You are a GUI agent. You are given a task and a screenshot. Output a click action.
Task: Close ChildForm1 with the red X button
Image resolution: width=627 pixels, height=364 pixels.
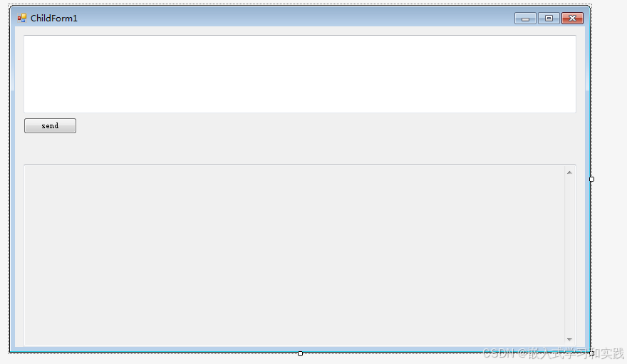(x=572, y=19)
